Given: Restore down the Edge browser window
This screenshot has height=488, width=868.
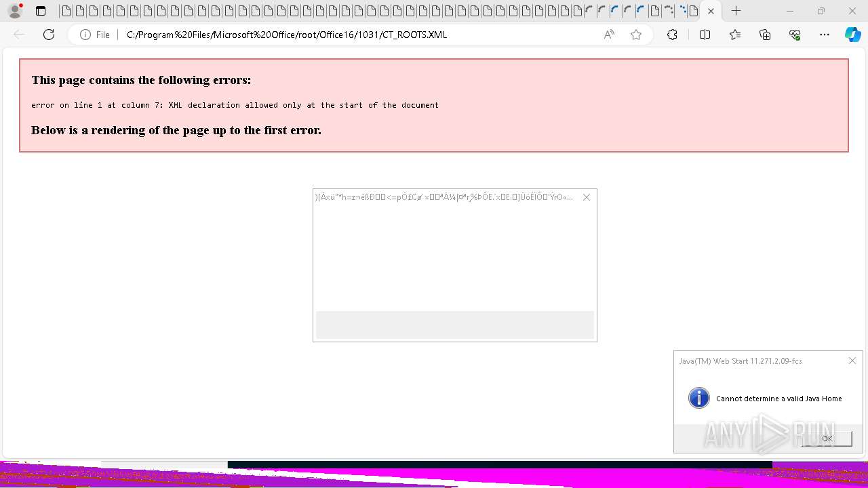Looking at the screenshot, I should [x=821, y=11].
